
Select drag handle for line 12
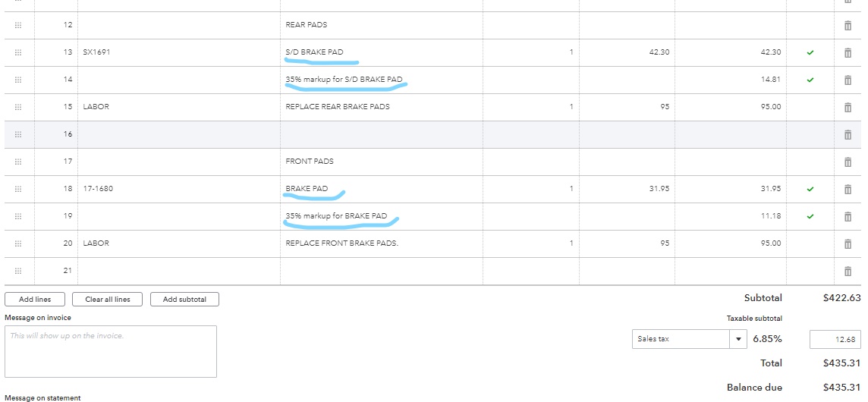coord(18,25)
